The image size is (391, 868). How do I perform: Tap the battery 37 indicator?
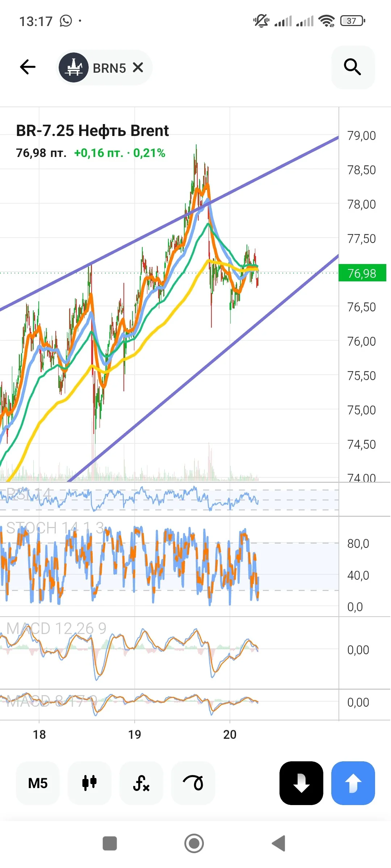click(x=353, y=21)
